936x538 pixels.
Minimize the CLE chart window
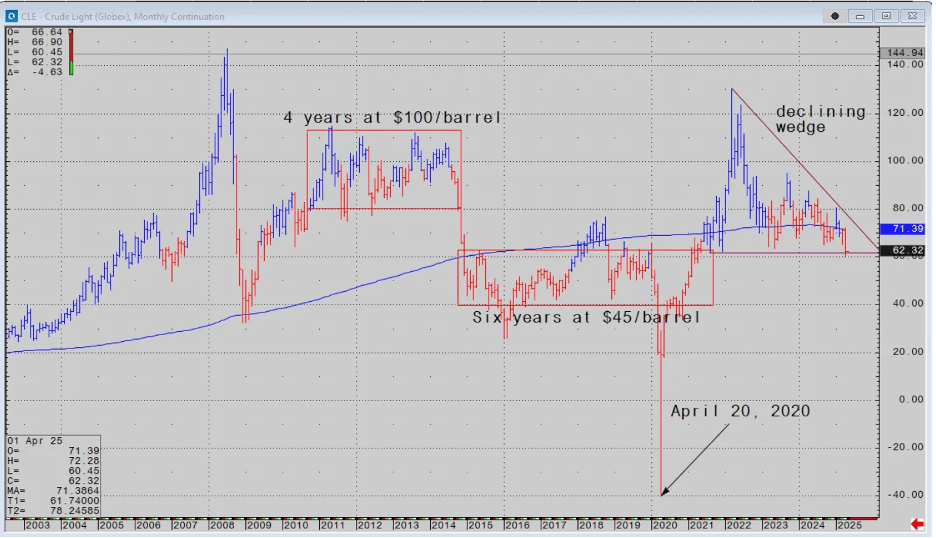click(862, 16)
